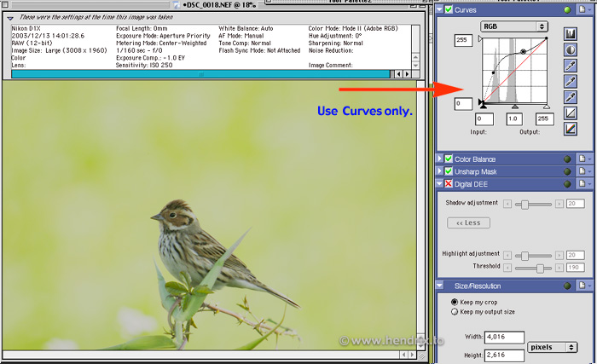Screen dimensions: 597x364
Task: Select the lower-left anchor point on the curve
Action: 494,72
